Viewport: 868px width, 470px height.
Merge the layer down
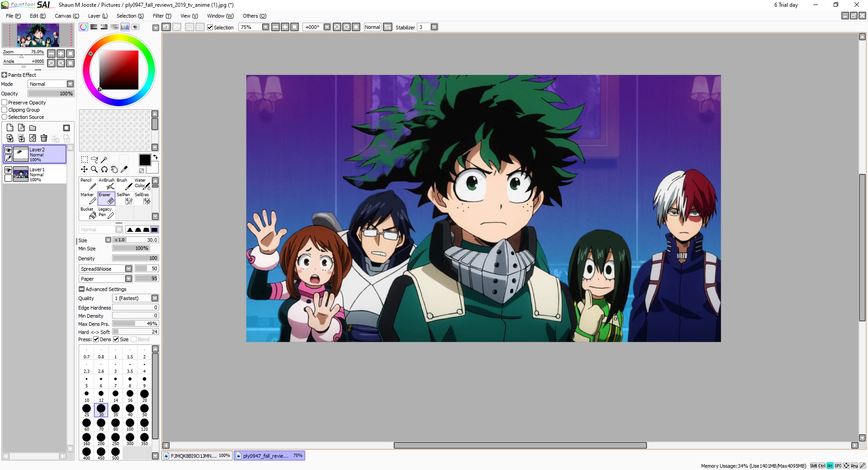click(x=10, y=138)
